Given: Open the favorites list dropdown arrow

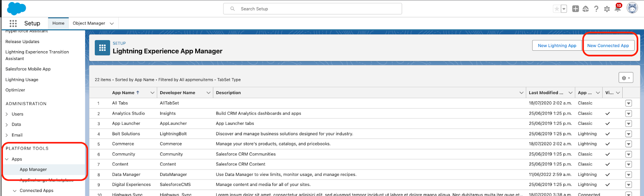Looking at the screenshot, I should [564, 9].
